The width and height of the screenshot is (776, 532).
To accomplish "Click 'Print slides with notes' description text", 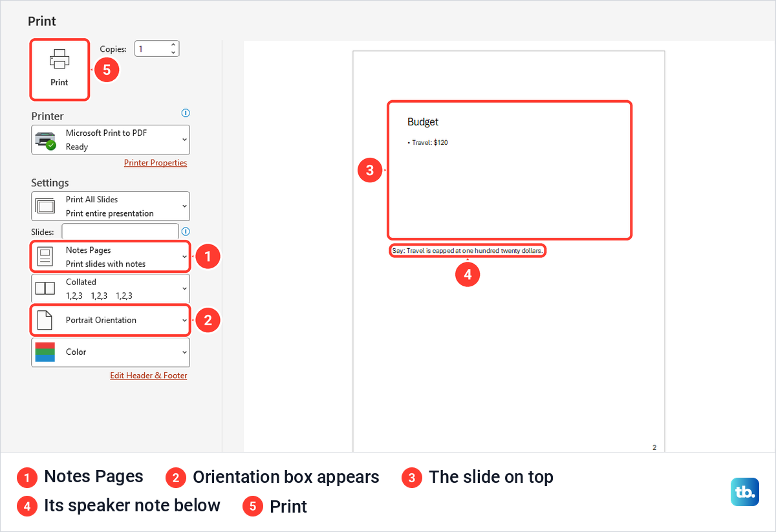I will click(105, 264).
